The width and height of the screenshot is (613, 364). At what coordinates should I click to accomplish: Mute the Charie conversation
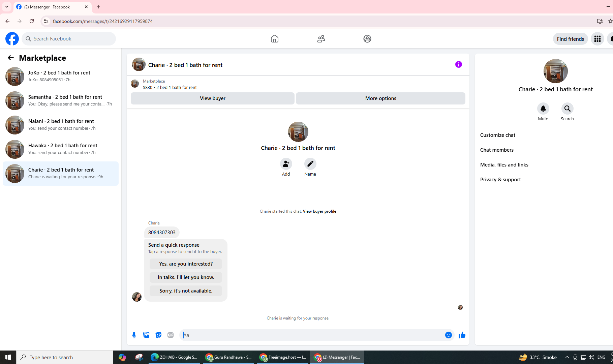(543, 109)
